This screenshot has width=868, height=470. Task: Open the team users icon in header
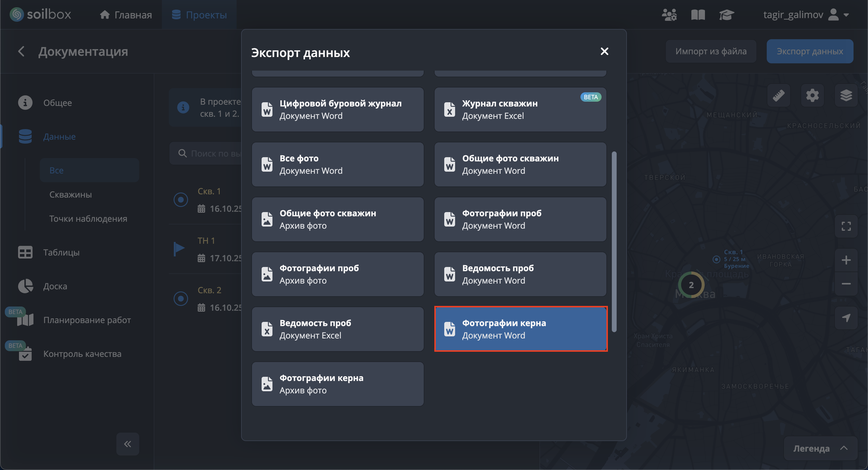click(x=669, y=15)
